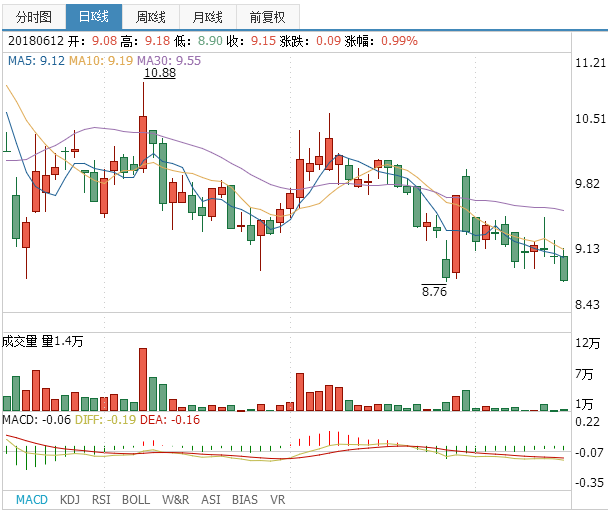608x510 pixels.
Task: Click the 前复权 adjustment tab
Action: point(268,17)
